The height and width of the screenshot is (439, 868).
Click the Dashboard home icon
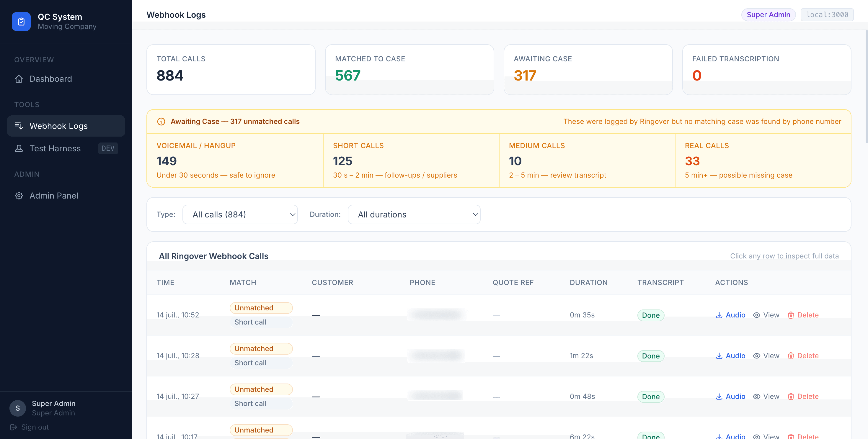(x=19, y=79)
